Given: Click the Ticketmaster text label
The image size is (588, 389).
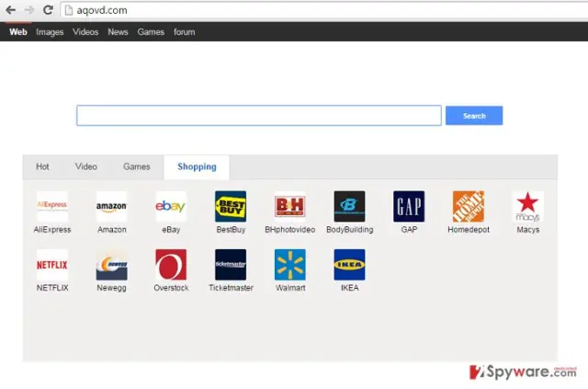Looking at the screenshot, I should [231, 288].
